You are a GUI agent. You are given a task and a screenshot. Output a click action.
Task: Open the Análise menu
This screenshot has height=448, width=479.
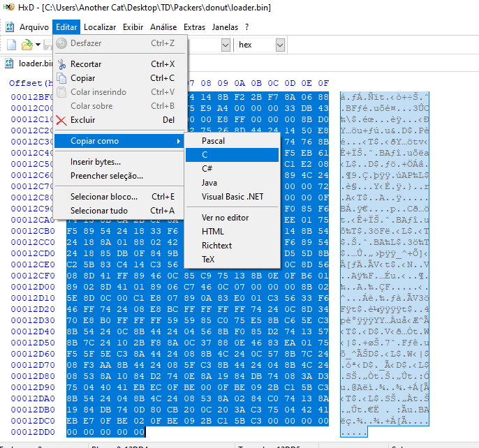click(x=163, y=27)
